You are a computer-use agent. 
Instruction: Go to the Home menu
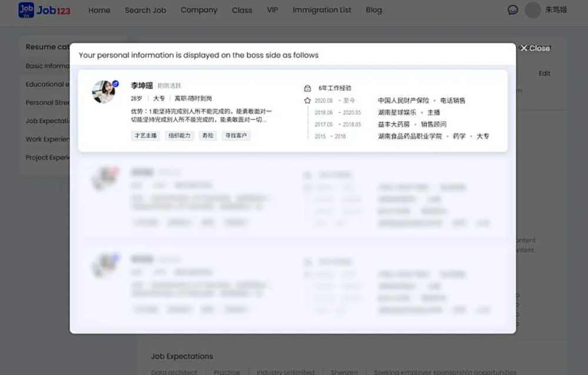click(x=99, y=10)
